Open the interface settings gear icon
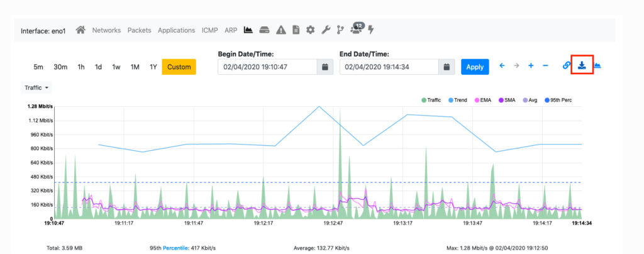The image size is (644, 254). click(x=310, y=30)
